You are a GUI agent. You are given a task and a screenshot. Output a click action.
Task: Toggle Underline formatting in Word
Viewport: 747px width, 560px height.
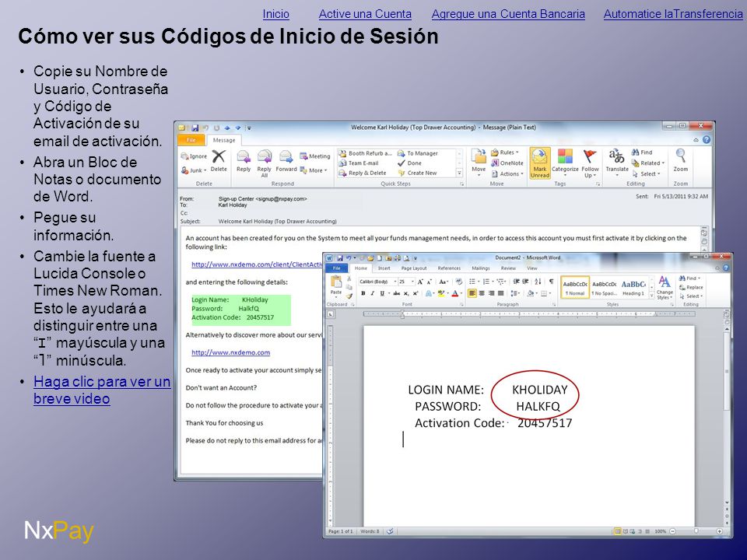pyautogui.click(x=381, y=293)
